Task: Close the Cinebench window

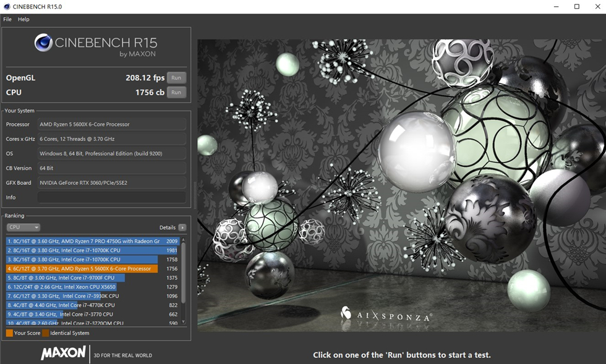Action: click(x=597, y=7)
